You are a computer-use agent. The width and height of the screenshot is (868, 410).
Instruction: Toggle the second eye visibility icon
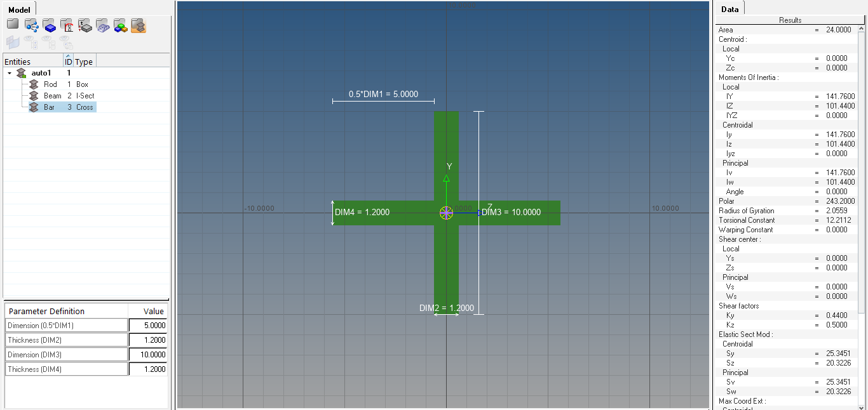click(x=47, y=41)
